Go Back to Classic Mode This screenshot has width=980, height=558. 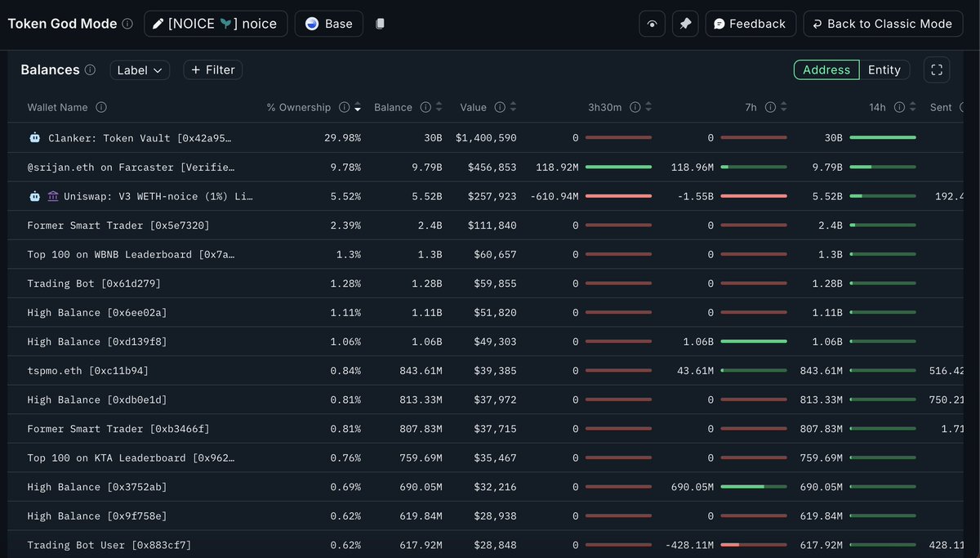click(884, 24)
